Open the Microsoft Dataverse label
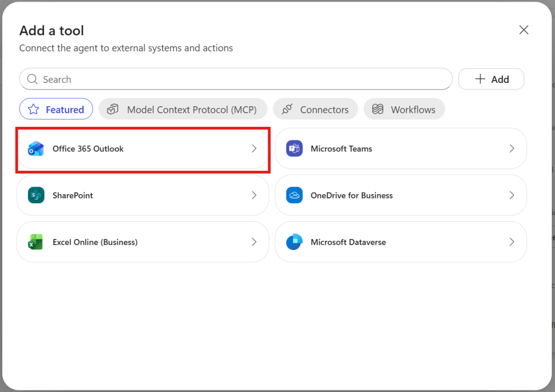This screenshot has width=555, height=392. pyautogui.click(x=348, y=242)
